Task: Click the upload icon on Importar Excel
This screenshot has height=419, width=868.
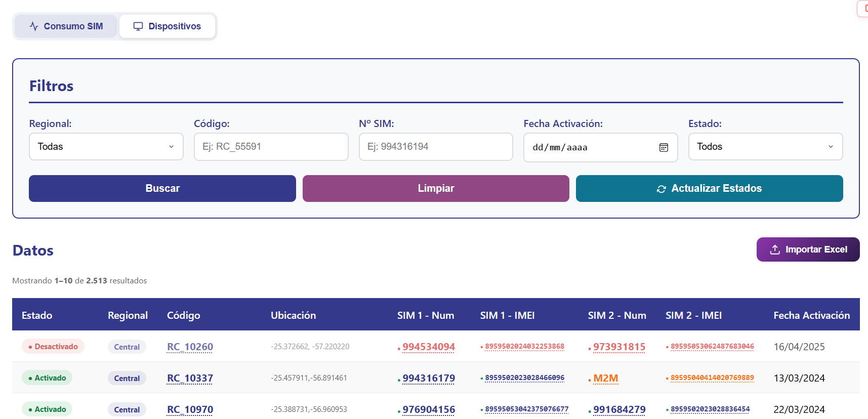Action: coord(775,249)
